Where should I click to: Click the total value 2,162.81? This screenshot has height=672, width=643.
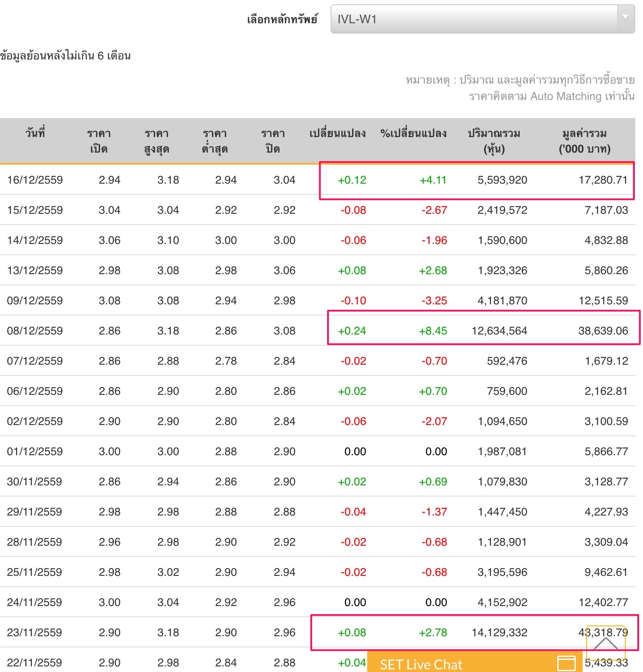[606, 391]
